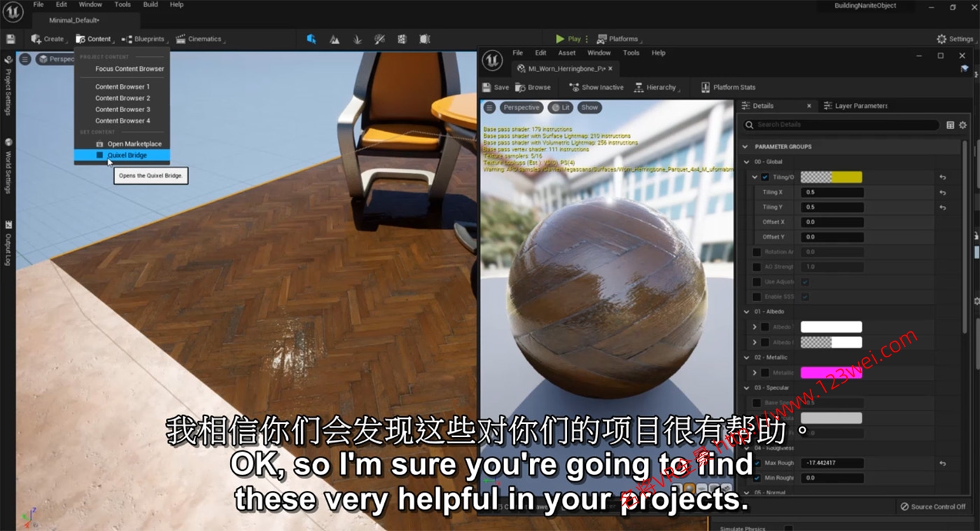Click the Platform Stats toolbar icon
The image size is (980, 531).
coord(705,88)
